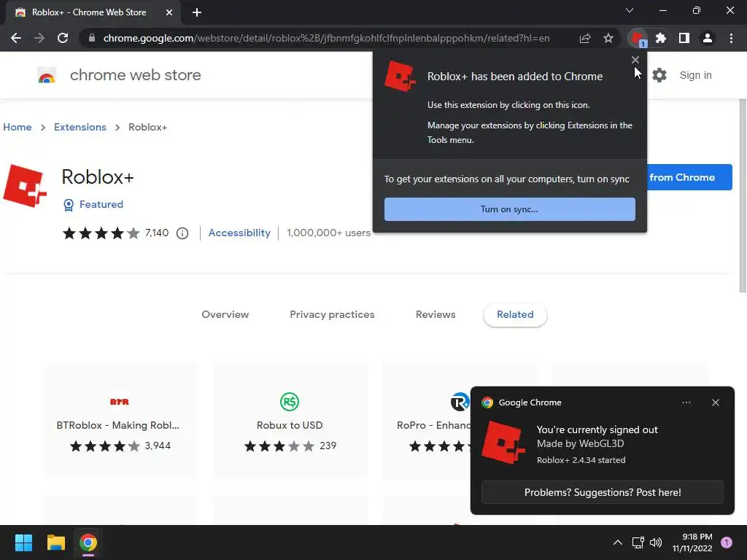Image resolution: width=747 pixels, height=560 pixels.
Task: Click the rating info icon
Action: pyautogui.click(x=182, y=233)
